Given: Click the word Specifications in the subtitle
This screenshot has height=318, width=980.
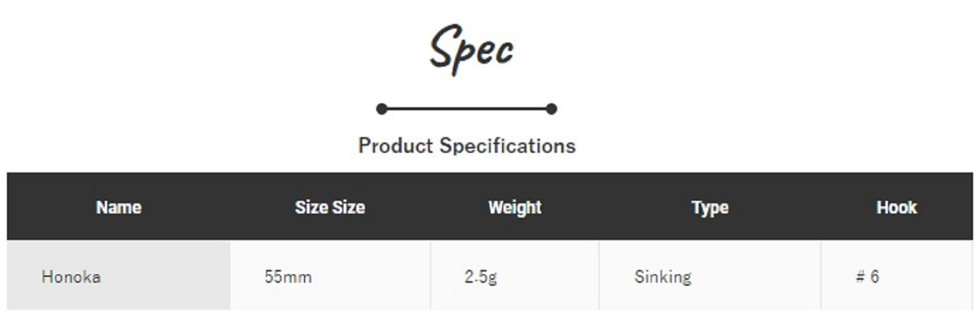Looking at the screenshot, I should tap(507, 146).
